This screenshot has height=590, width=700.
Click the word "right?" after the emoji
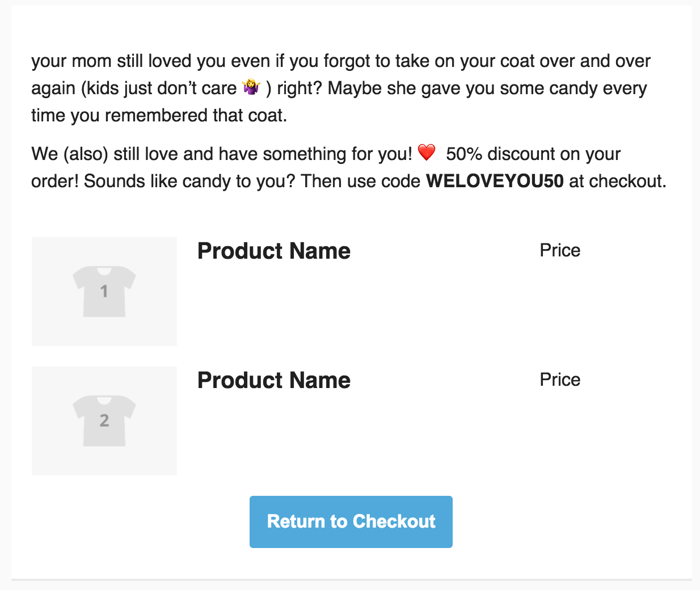point(300,88)
